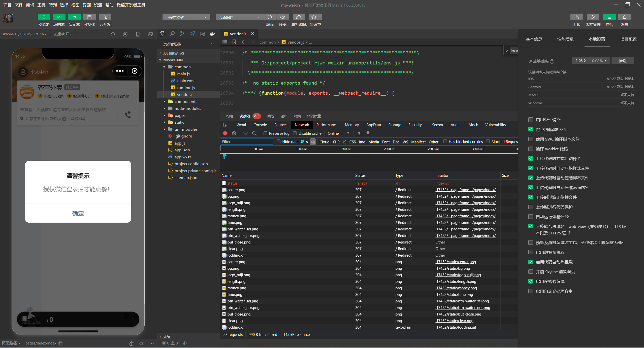Open the 调试基础库 2.26.2 version dropdown
The height and width of the screenshot is (348, 644).
coord(591,61)
